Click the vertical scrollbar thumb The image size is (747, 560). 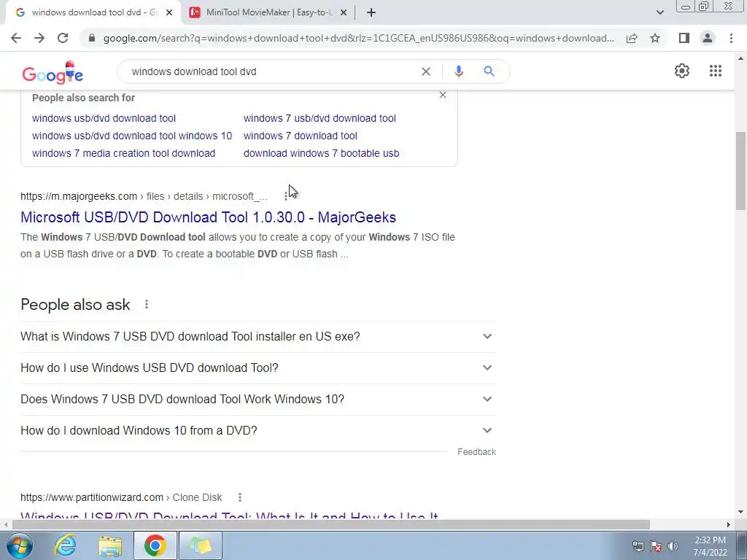tap(740, 171)
